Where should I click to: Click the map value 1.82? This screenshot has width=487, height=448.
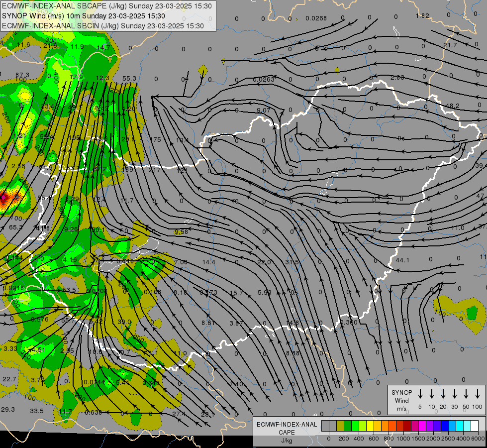pos(422,15)
